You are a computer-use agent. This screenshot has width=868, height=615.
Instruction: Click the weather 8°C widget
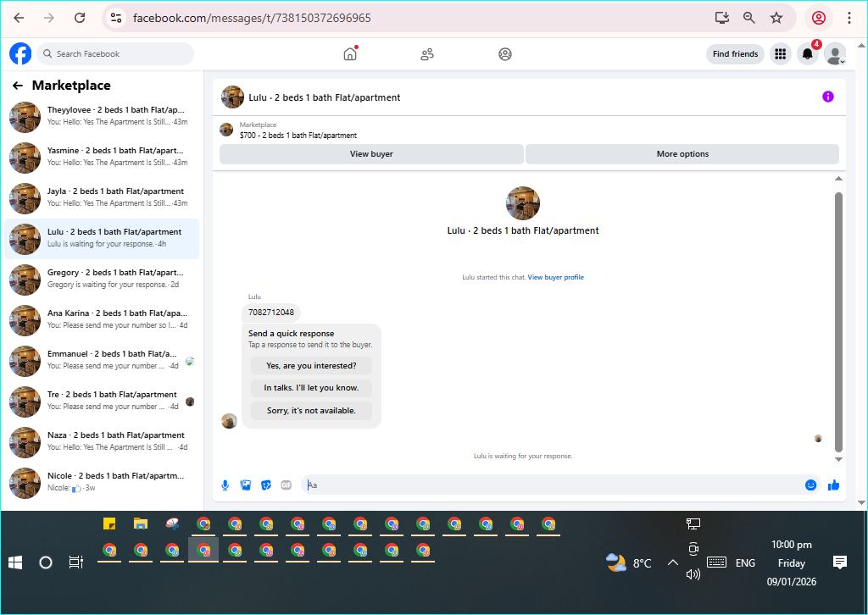629,562
